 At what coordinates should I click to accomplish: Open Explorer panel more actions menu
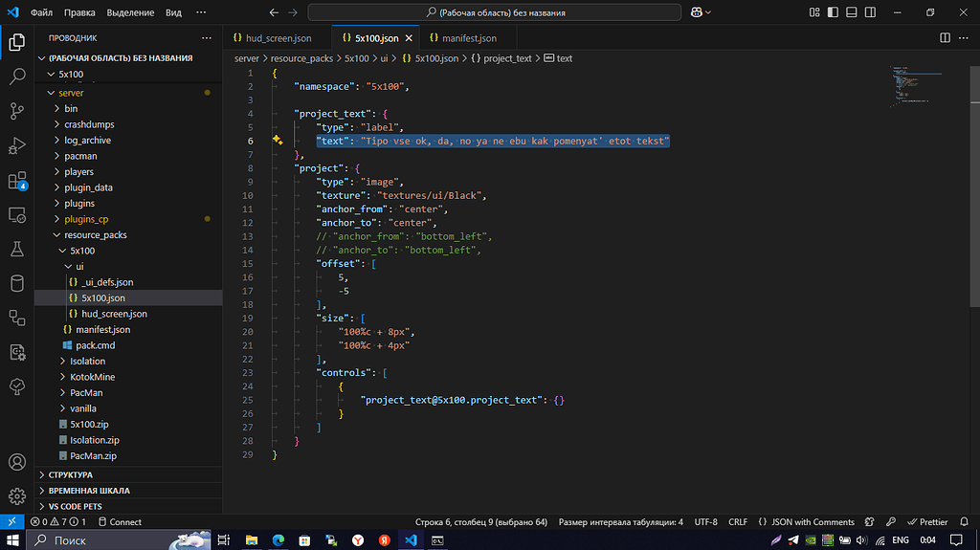point(207,38)
